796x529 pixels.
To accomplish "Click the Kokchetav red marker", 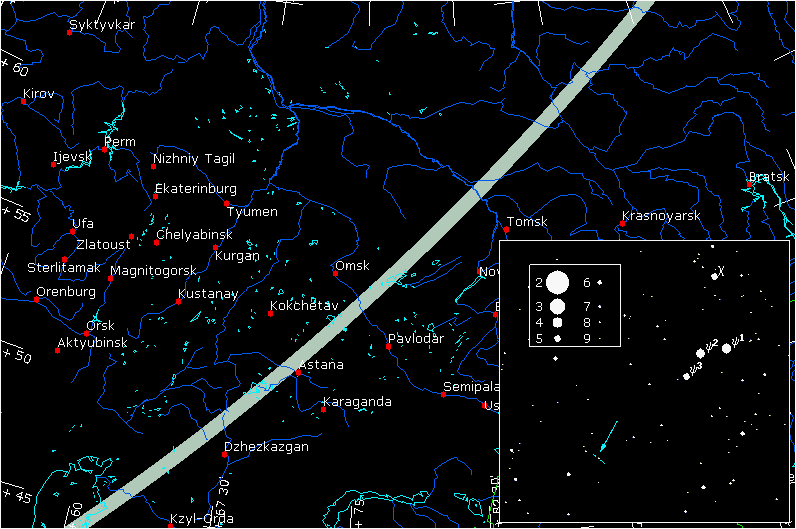I will [271, 314].
